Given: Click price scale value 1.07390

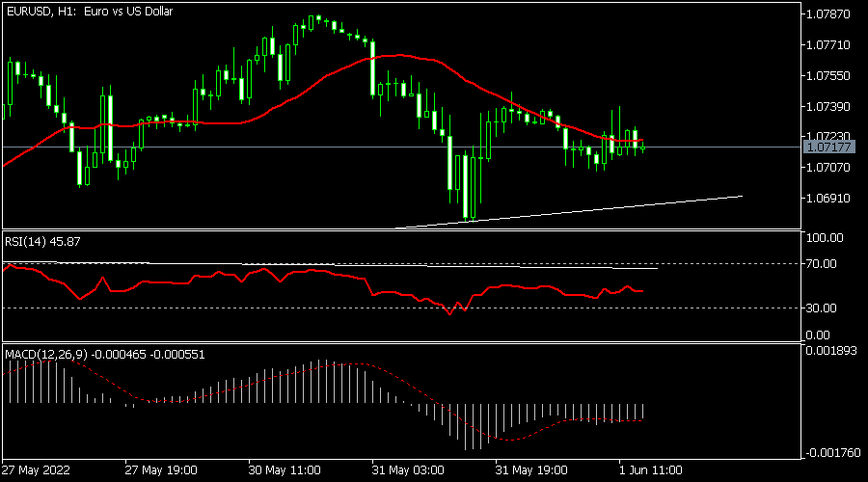Looking at the screenshot, I should [828, 106].
